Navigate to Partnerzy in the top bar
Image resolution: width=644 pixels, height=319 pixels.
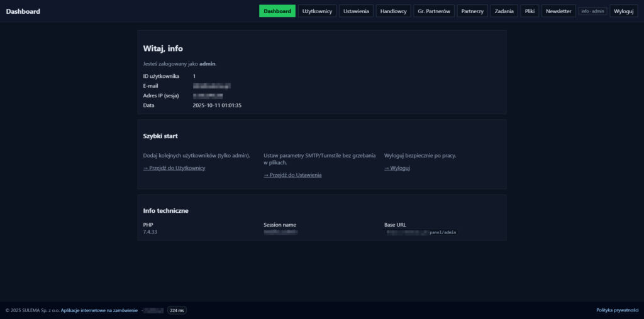[472, 11]
